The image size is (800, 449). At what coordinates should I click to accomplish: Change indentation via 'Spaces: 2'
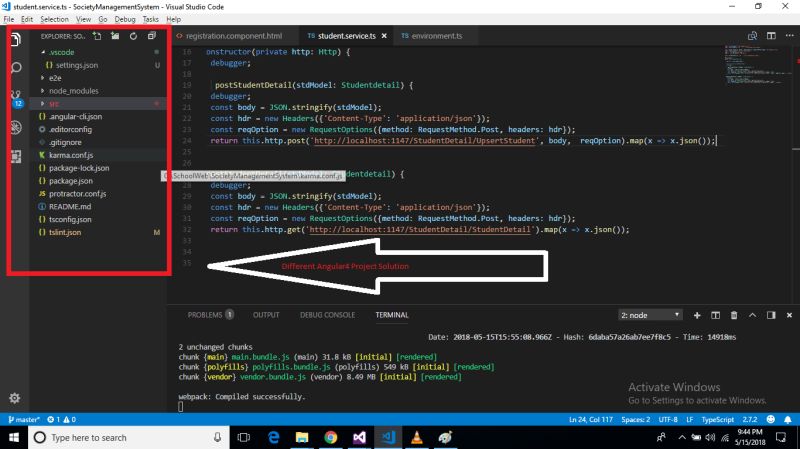click(x=635, y=419)
